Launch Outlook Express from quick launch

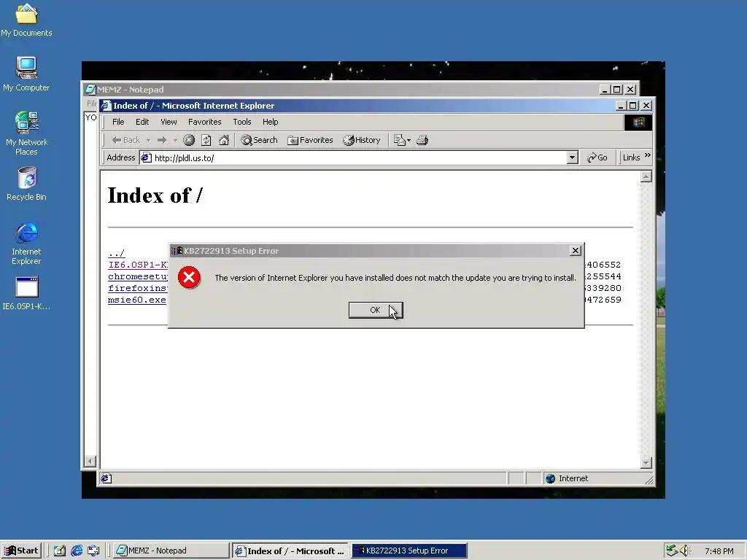click(x=93, y=551)
